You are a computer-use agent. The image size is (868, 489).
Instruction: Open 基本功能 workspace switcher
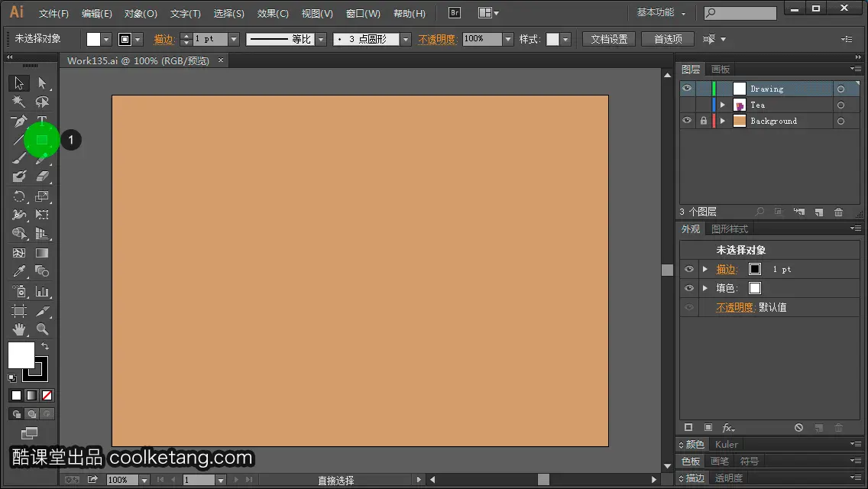tap(661, 12)
